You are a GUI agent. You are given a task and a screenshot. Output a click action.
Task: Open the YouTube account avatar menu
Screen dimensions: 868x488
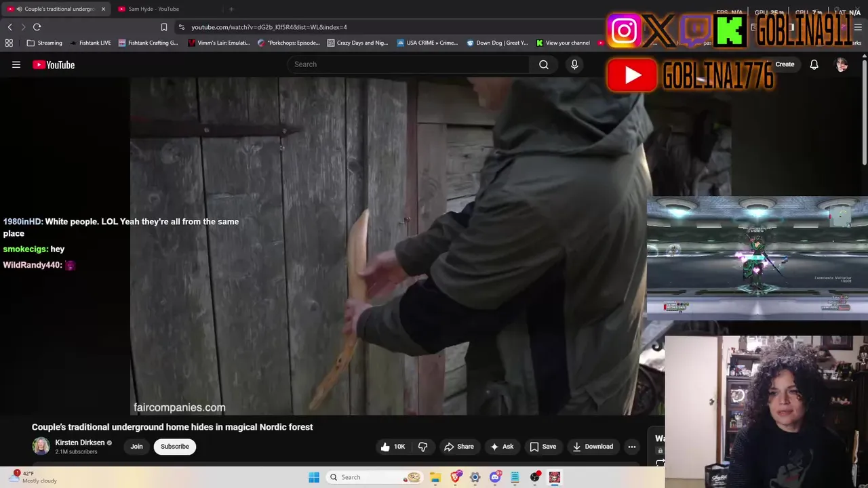click(x=842, y=64)
